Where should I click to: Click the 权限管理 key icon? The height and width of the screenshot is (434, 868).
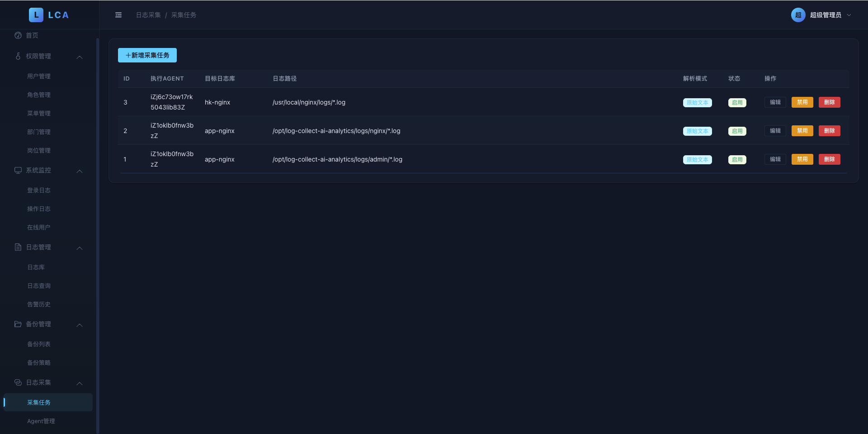click(x=18, y=56)
